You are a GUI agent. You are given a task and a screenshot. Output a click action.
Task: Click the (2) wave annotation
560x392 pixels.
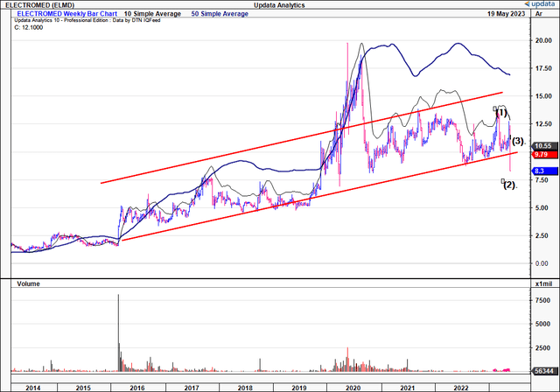(509, 185)
